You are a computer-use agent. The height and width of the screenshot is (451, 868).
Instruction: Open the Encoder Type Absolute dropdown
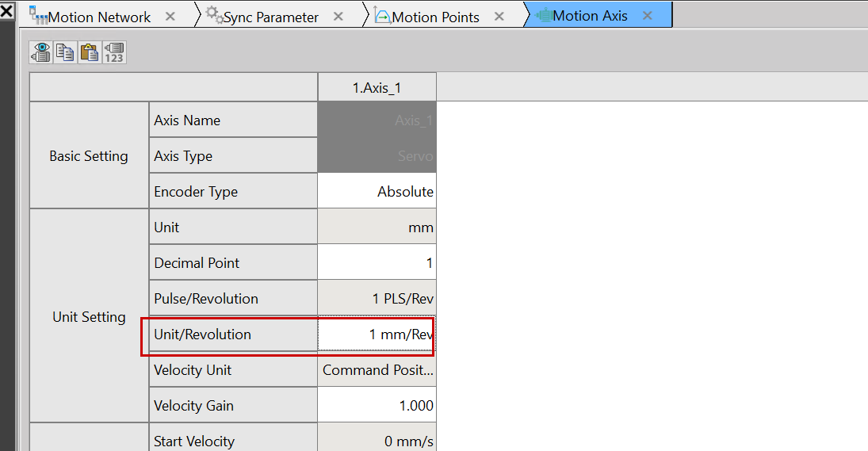point(377,192)
